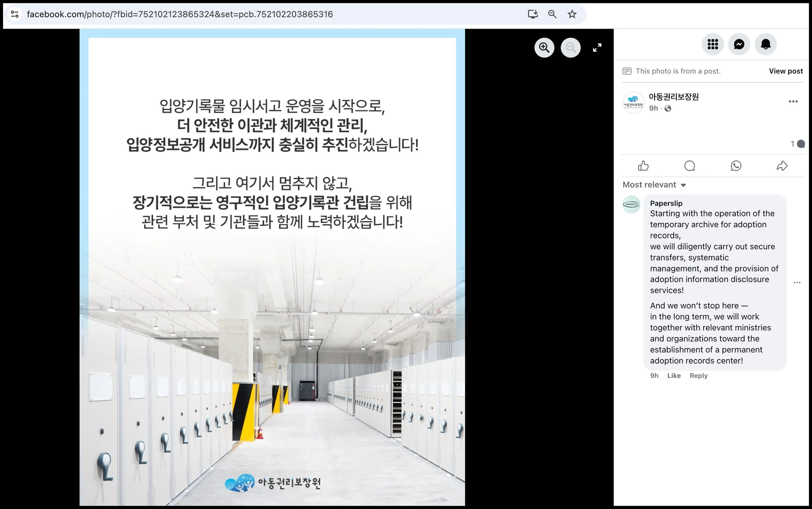Enter fullscreen photo view

[597, 48]
